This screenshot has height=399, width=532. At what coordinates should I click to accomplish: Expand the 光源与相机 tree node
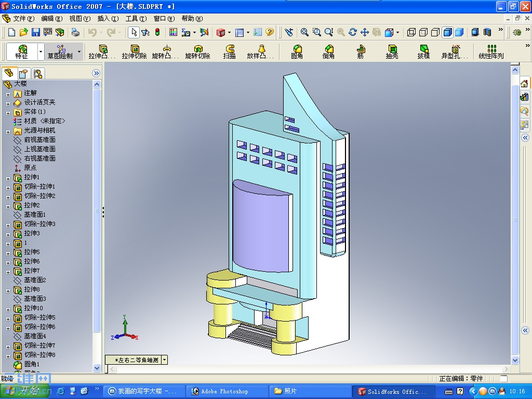point(8,131)
